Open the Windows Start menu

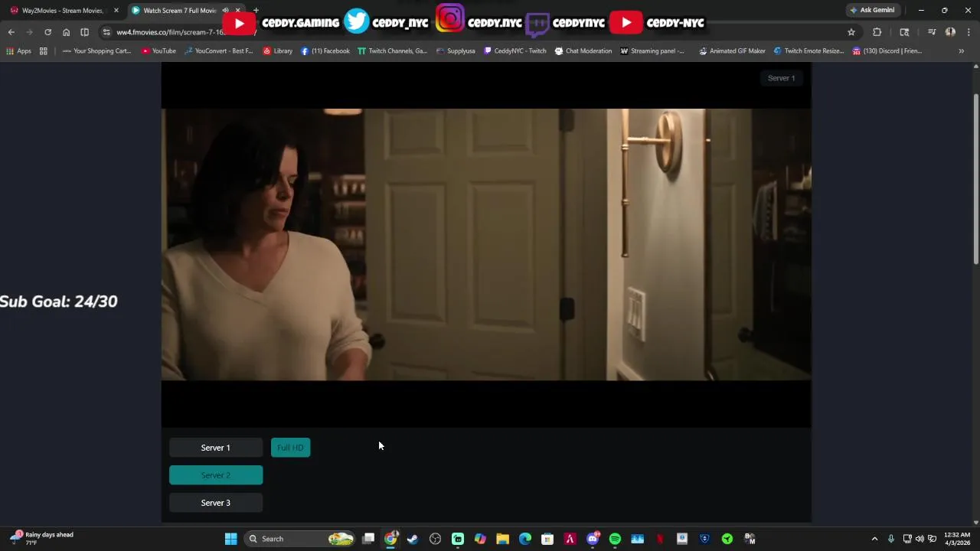pos(230,539)
